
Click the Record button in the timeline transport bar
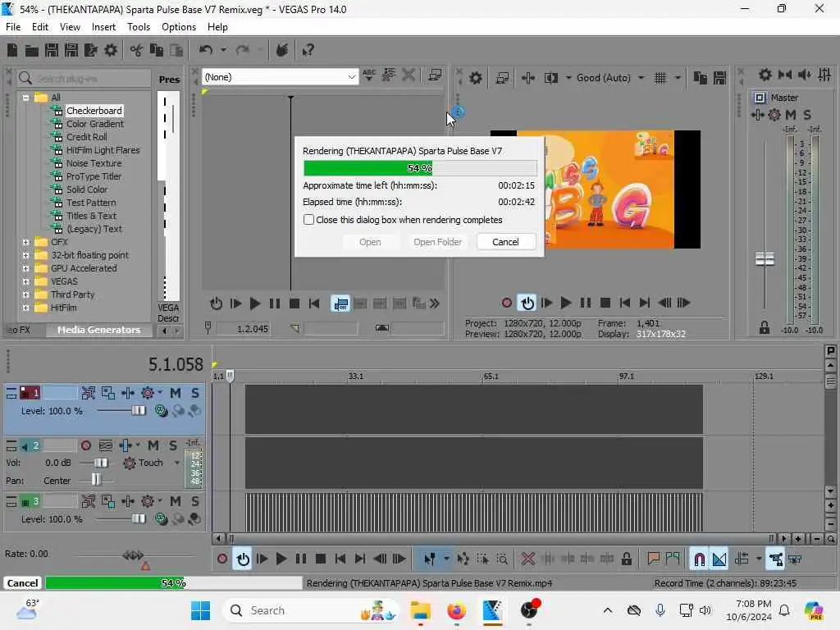(x=222, y=559)
